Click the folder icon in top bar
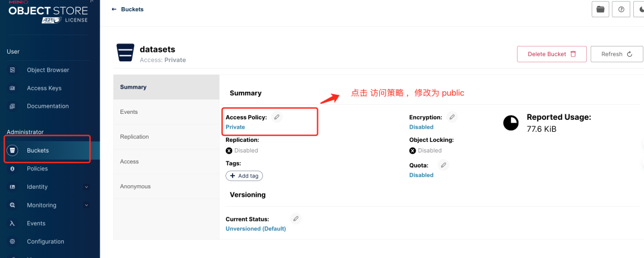Screen dimensions: 644x258 [x=600, y=10]
